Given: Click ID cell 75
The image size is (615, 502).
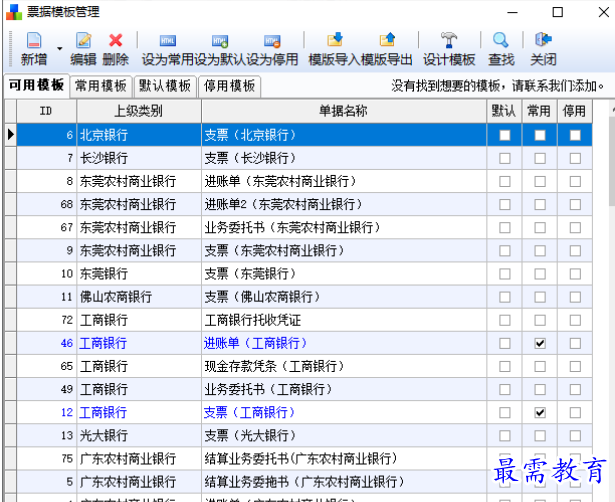Looking at the screenshot, I should tap(46, 459).
